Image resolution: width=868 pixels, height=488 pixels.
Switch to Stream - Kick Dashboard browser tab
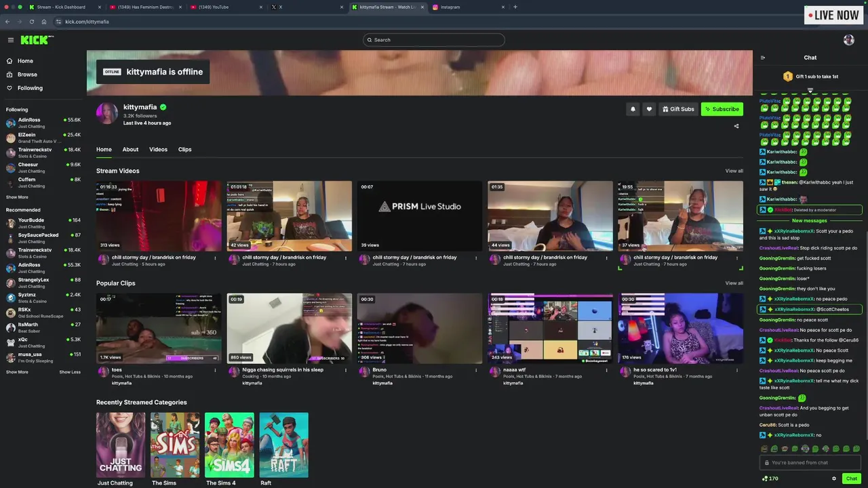tap(65, 7)
